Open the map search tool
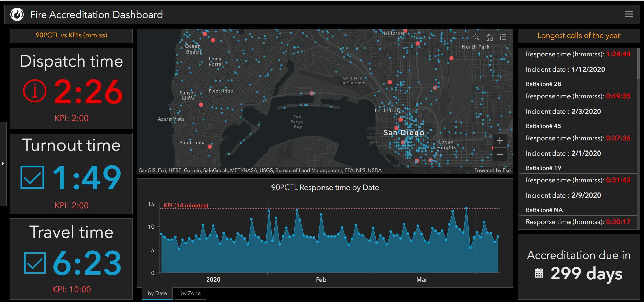Viewport: 644px width, 302px height. pyautogui.click(x=476, y=37)
